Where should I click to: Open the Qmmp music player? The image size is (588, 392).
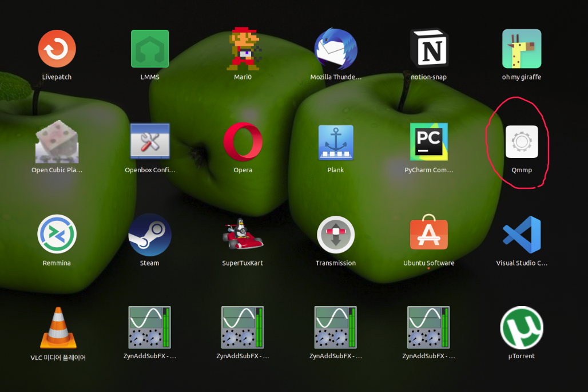tap(522, 142)
